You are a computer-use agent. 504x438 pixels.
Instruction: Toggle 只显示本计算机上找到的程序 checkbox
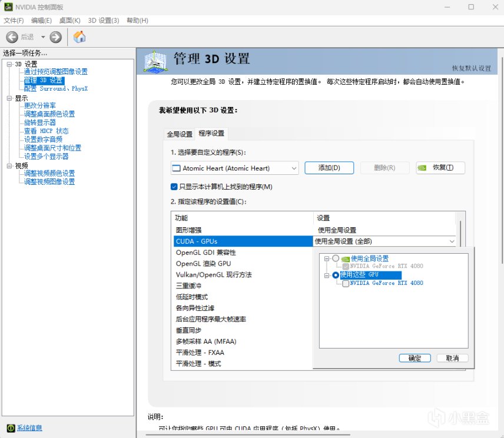point(174,187)
